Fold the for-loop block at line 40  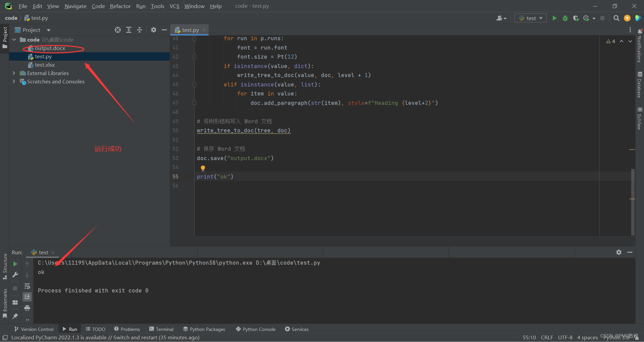[x=194, y=39]
